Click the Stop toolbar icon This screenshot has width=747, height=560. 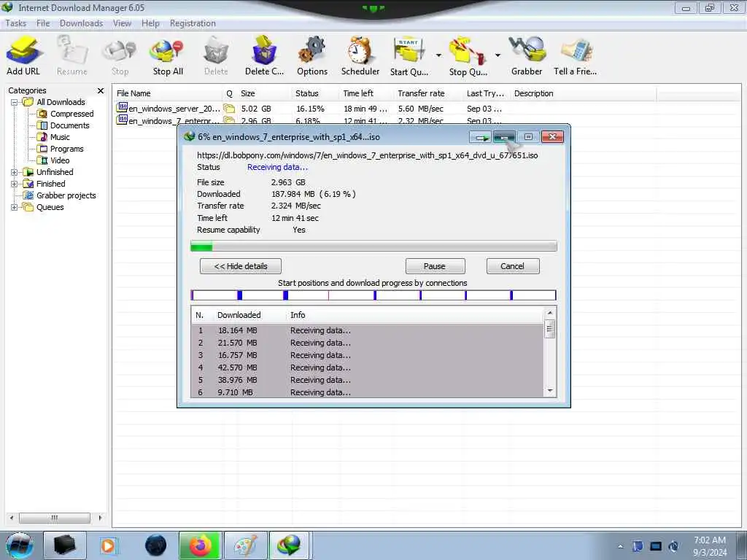coord(120,55)
